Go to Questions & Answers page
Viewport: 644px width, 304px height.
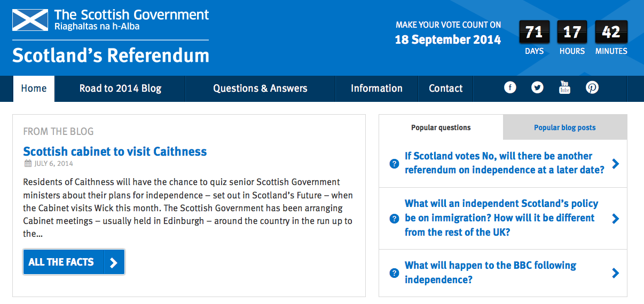point(260,89)
